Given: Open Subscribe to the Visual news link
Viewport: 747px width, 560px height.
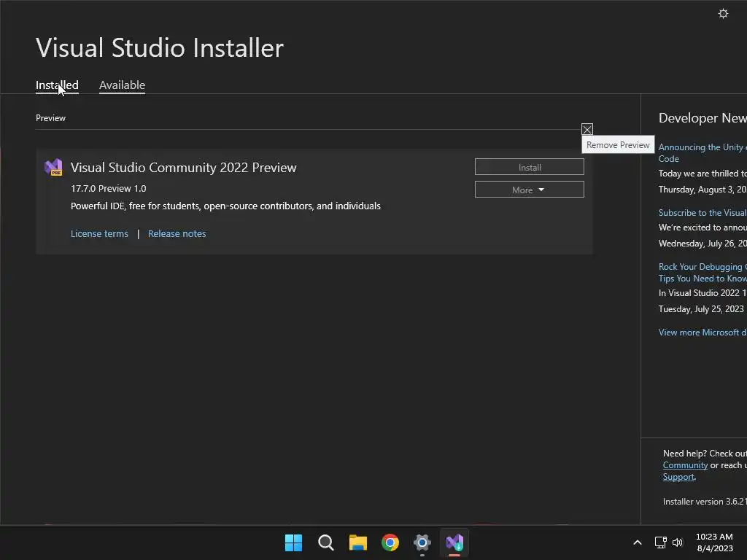Looking at the screenshot, I should [x=703, y=213].
